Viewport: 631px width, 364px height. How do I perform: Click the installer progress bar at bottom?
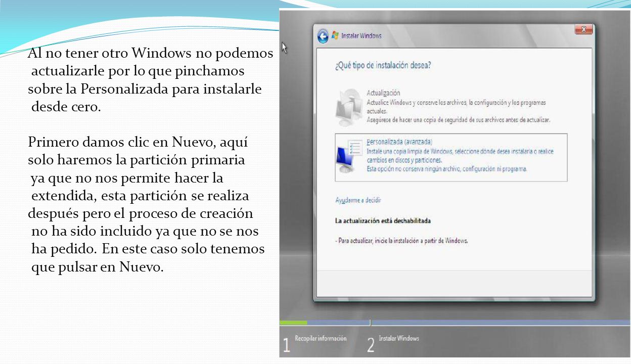455,323
